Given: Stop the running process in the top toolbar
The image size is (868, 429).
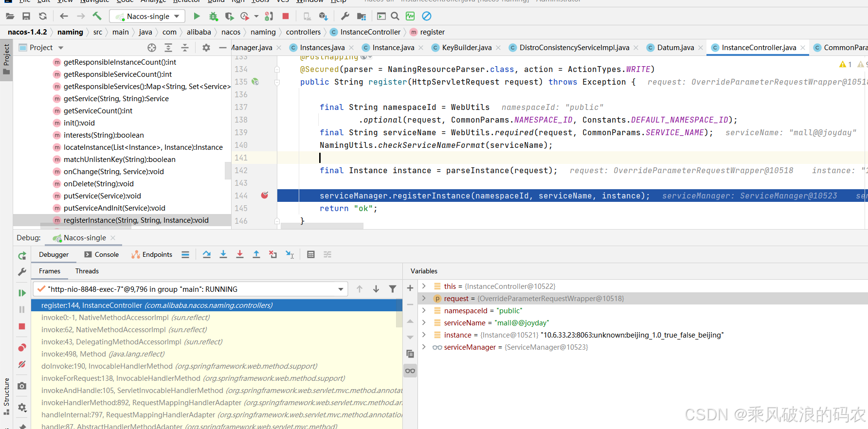Looking at the screenshot, I should (286, 17).
